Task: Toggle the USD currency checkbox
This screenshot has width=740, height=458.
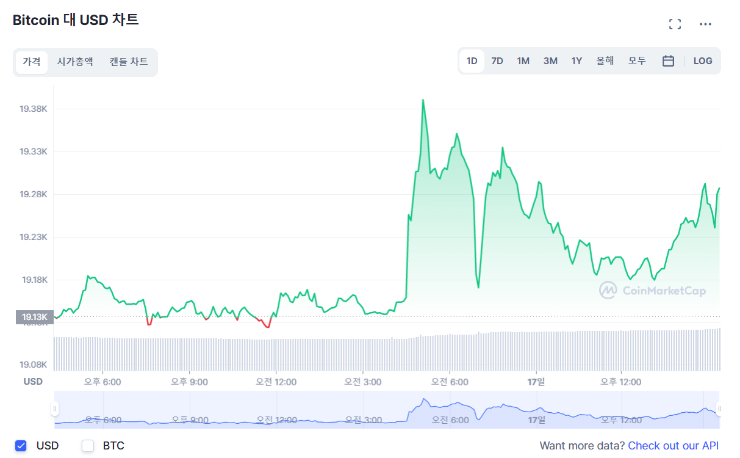Action: pos(21,445)
